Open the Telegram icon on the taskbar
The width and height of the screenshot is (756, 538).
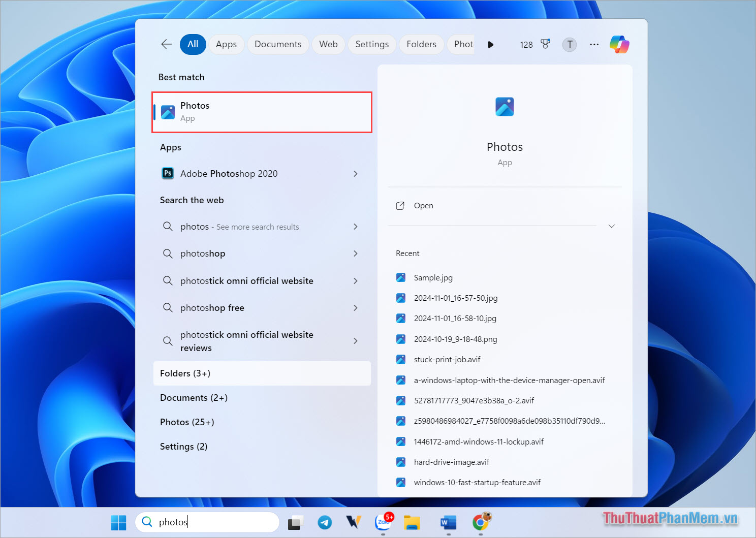pyautogui.click(x=325, y=522)
